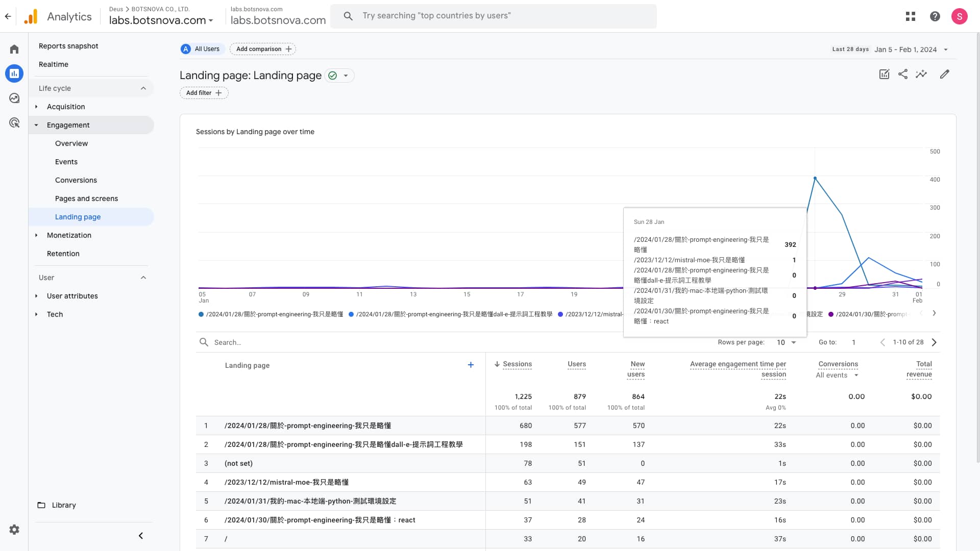This screenshot has height=551, width=980.
Task: Click the (not set) landing page row
Action: tap(568, 463)
